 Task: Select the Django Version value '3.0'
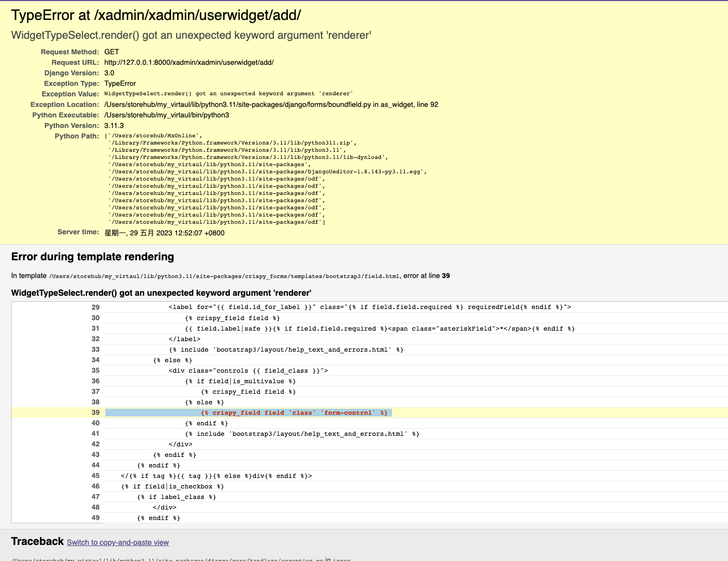(x=109, y=73)
